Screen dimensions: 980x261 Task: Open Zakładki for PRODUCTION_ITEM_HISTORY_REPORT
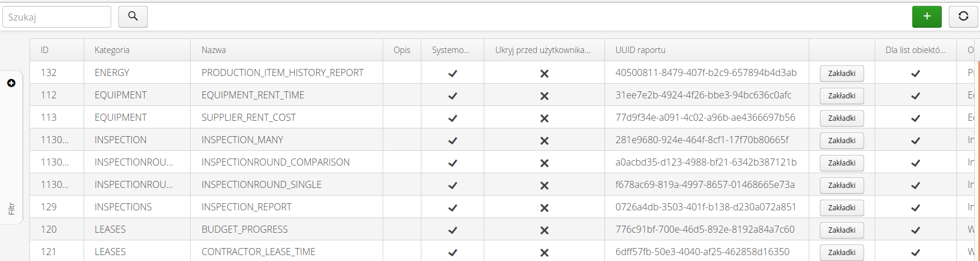point(842,74)
